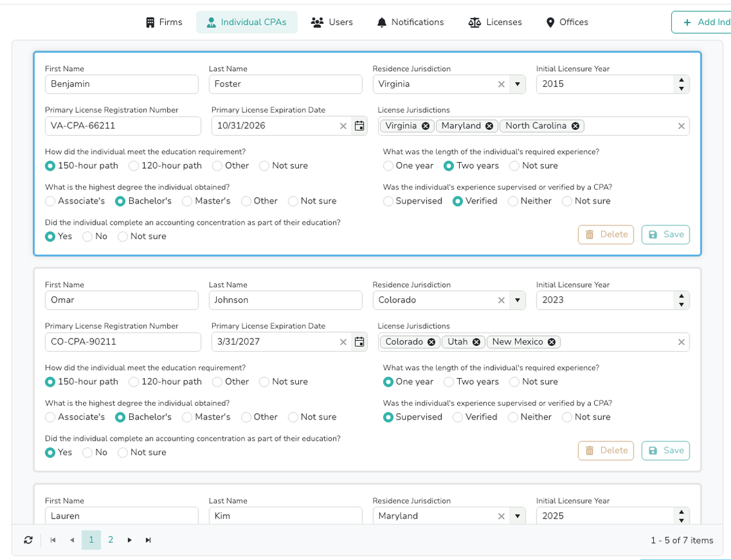Increase Benjamin's Initial Licensure Year
This screenshot has height=560, width=731.
pos(682,80)
